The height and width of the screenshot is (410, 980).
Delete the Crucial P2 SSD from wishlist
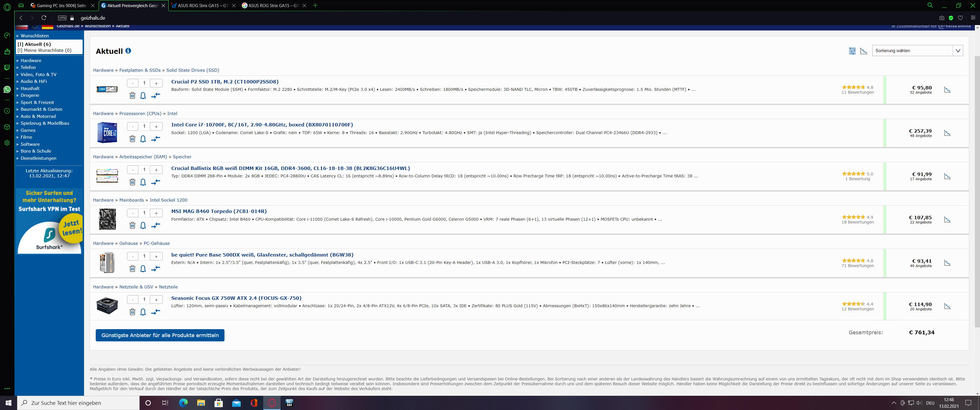tap(132, 95)
